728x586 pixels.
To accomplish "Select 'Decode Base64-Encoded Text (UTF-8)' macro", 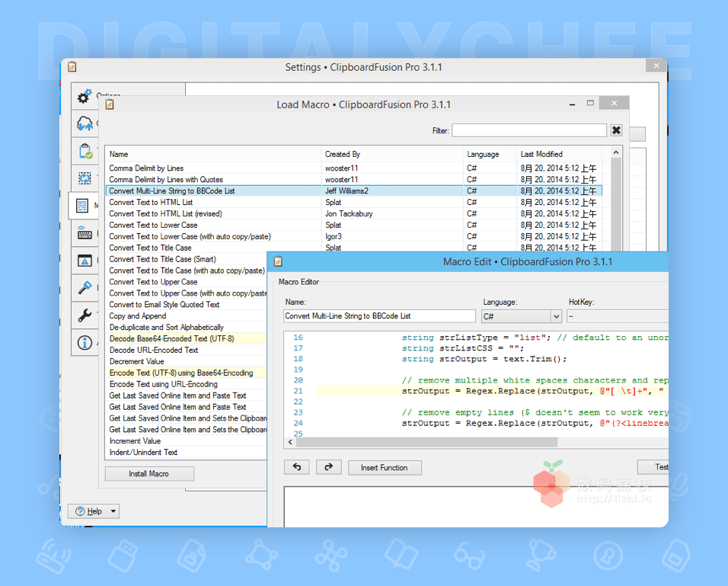I will point(187,339).
